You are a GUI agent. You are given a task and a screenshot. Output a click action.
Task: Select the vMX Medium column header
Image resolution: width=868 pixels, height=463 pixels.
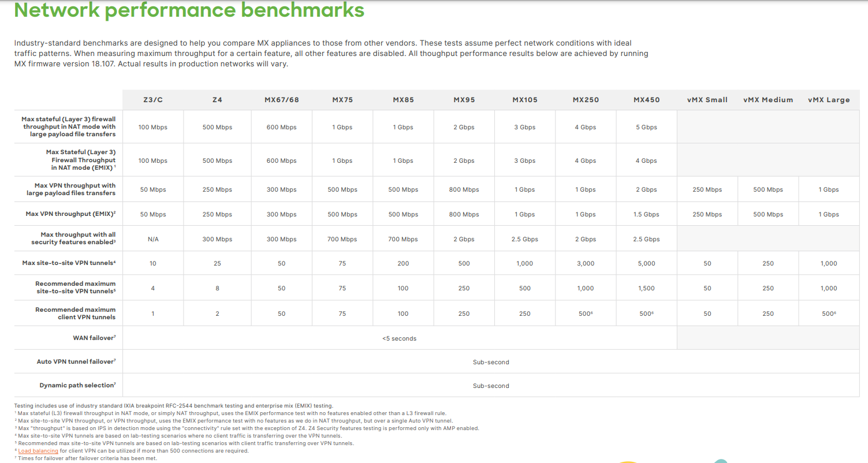[x=768, y=99]
